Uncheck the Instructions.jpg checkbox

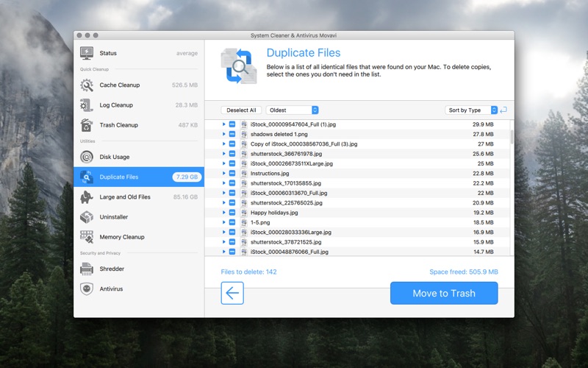232,174
